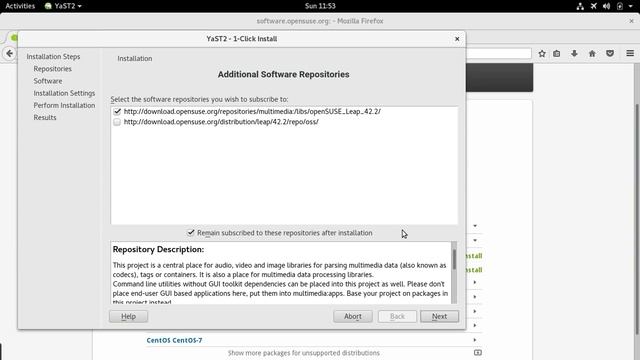Screen dimensions: 640x360
Task: Click the Help button
Action: [128, 316]
